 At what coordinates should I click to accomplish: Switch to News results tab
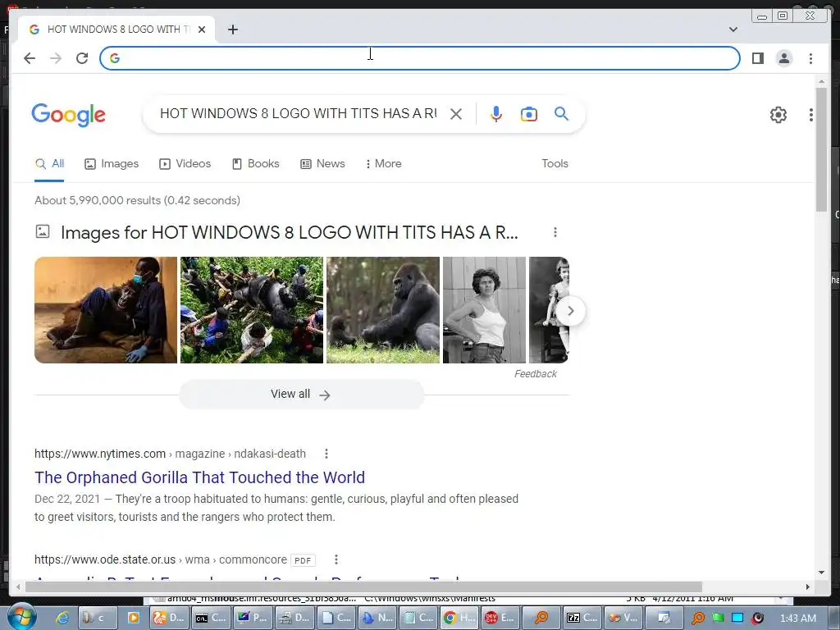[x=322, y=164]
